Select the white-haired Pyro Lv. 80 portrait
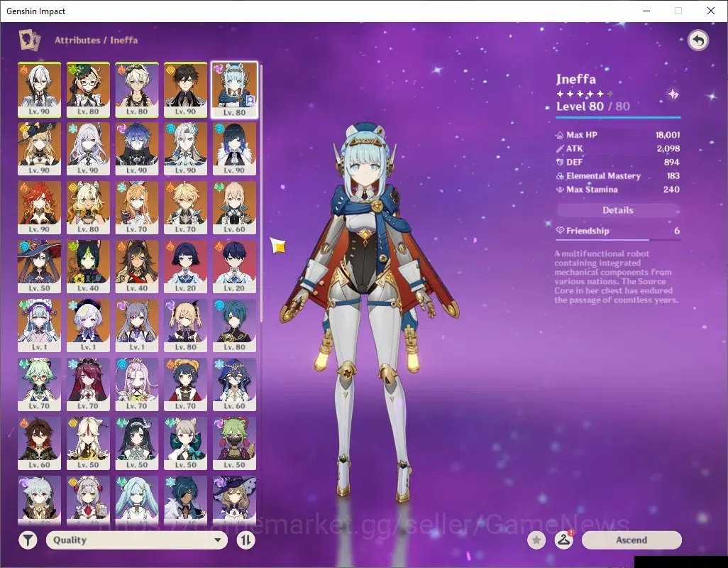This screenshot has width=728, height=568. (137, 90)
